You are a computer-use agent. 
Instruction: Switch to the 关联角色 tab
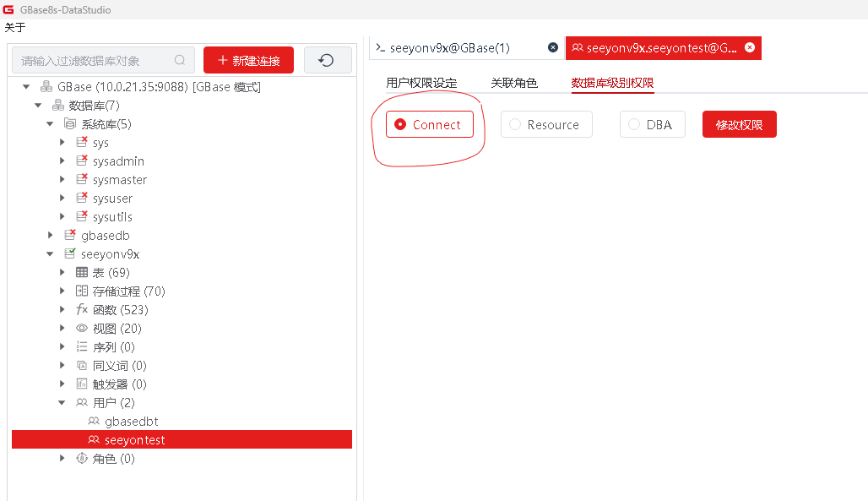[x=513, y=83]
